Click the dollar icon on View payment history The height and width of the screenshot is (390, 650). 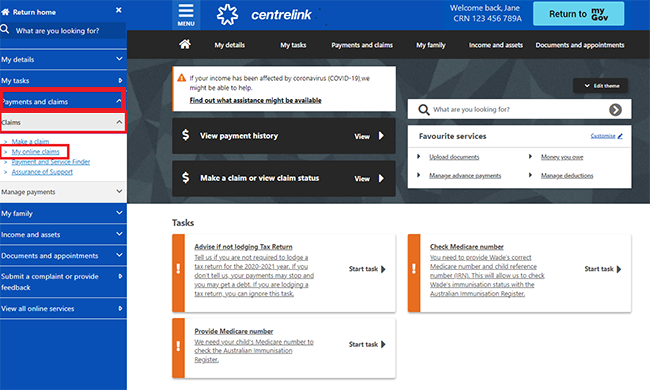tap(186, 135)
